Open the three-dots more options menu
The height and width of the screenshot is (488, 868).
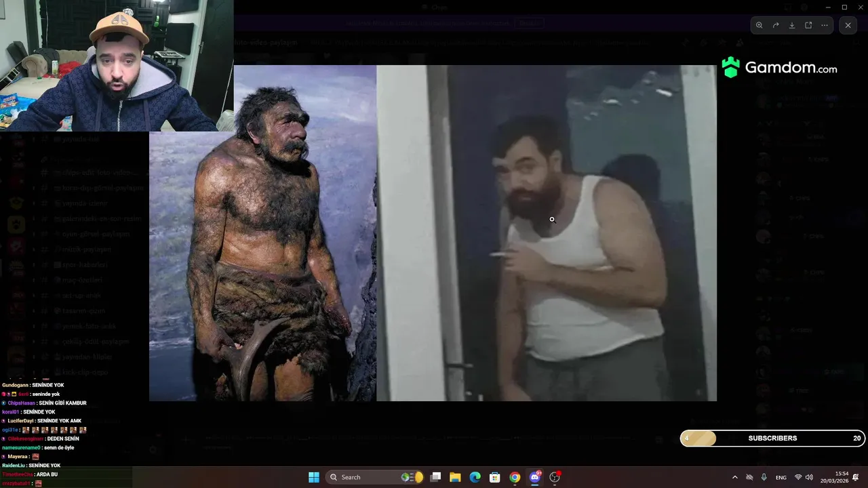(825, 25)
